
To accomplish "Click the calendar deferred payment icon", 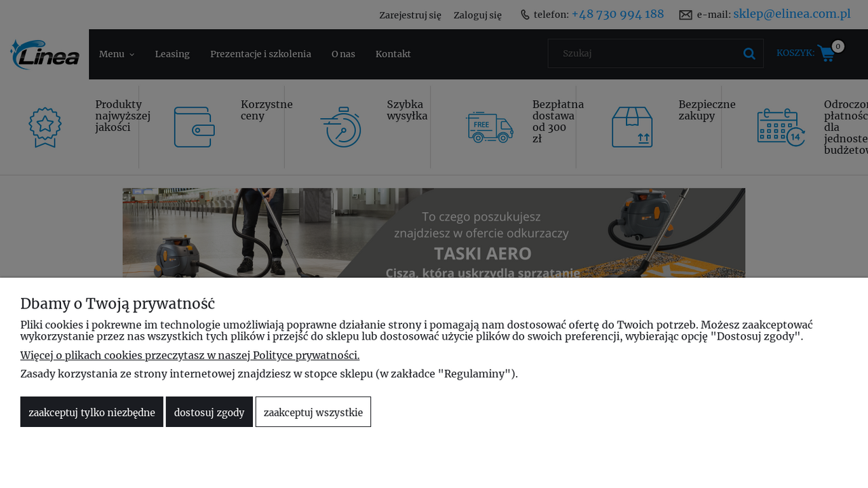I will [781, 127].
